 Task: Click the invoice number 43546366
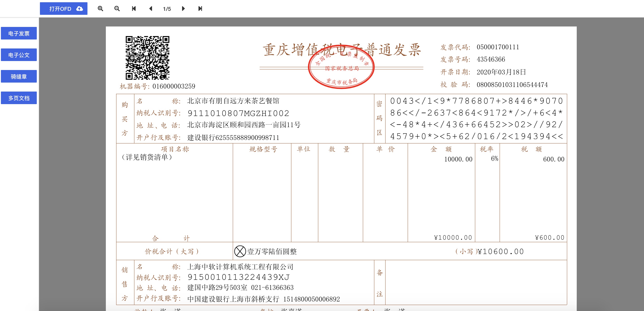[490, 59]
